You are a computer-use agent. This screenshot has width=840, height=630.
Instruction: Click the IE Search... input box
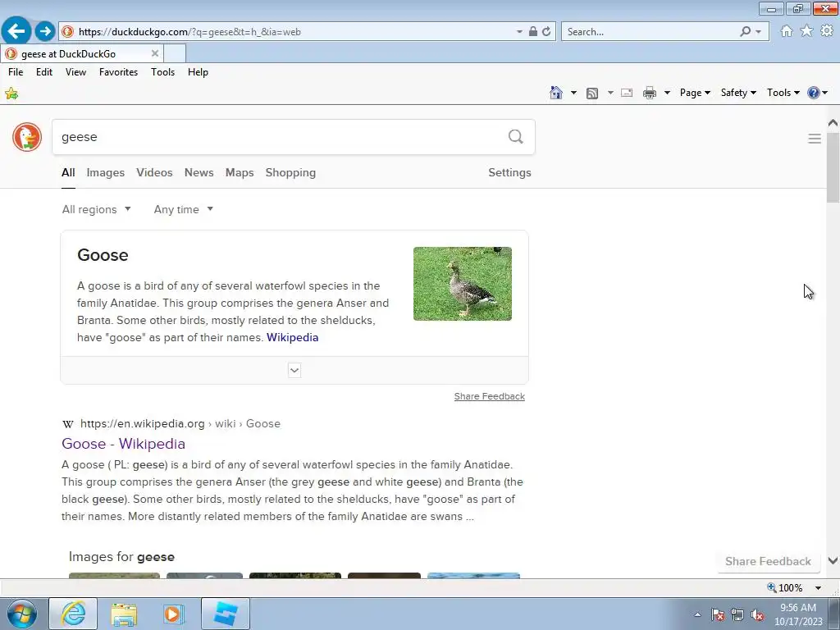click(x=650, y=32)
